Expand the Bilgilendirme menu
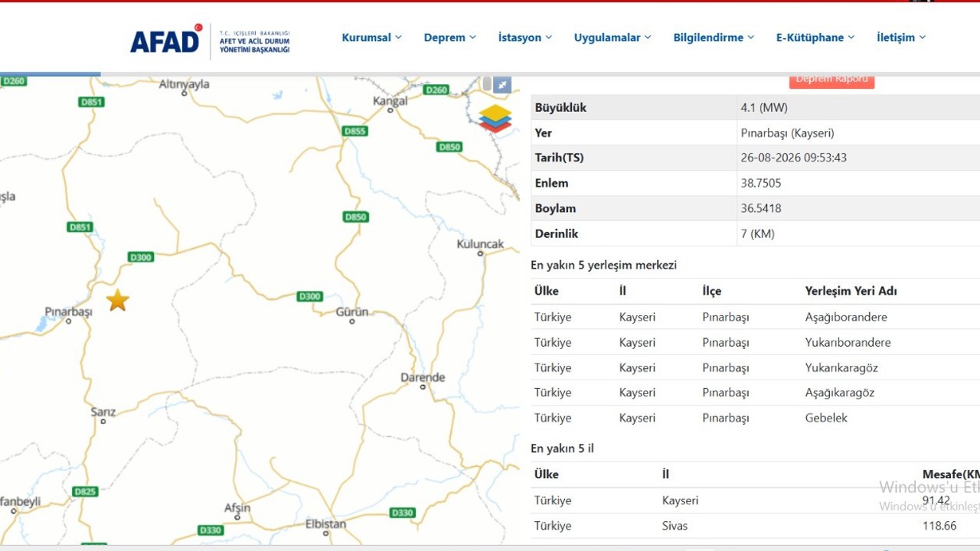Image resolution: width=980 pixels, height=551 pixels. (714, 37)
